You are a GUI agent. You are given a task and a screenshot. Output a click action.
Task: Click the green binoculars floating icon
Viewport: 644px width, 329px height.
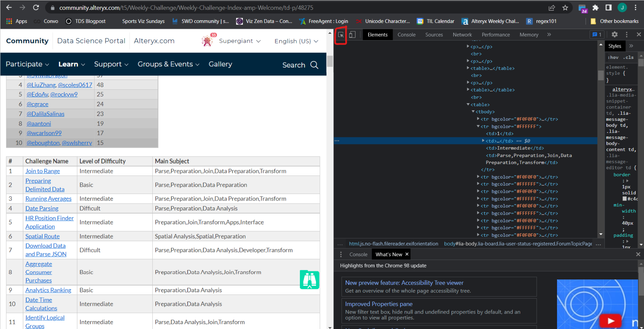[x=309, y=280]
